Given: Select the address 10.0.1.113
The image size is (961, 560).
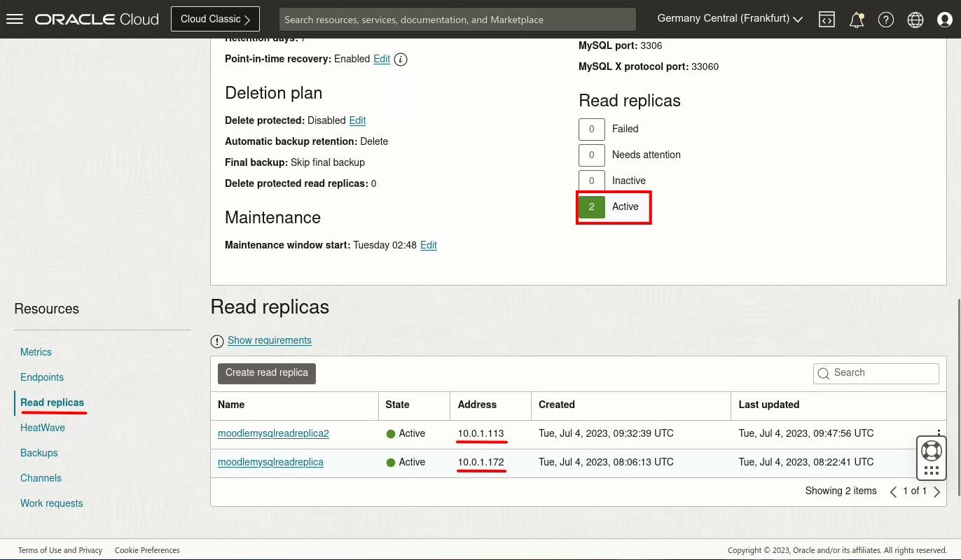Looking at the screenshot, I should click(480, 433).
